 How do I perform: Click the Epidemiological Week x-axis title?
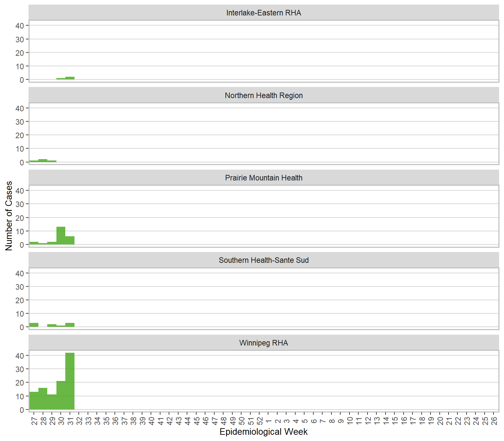pos(263,432)
